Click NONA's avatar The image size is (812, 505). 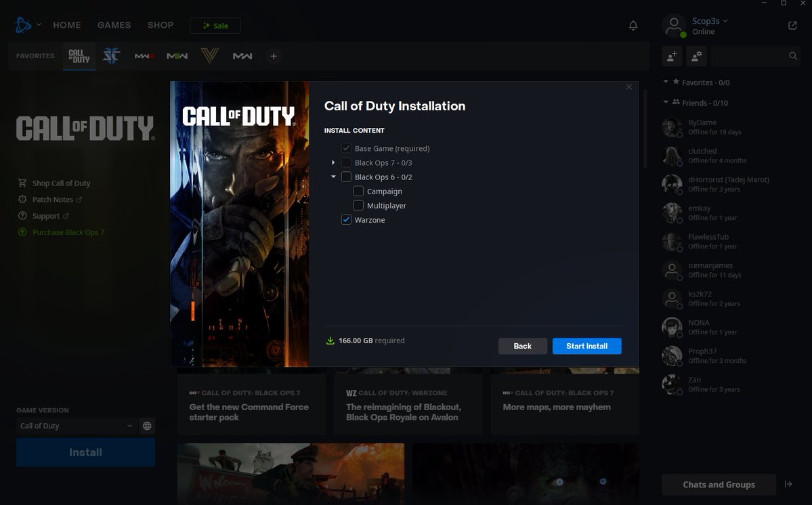672,327
